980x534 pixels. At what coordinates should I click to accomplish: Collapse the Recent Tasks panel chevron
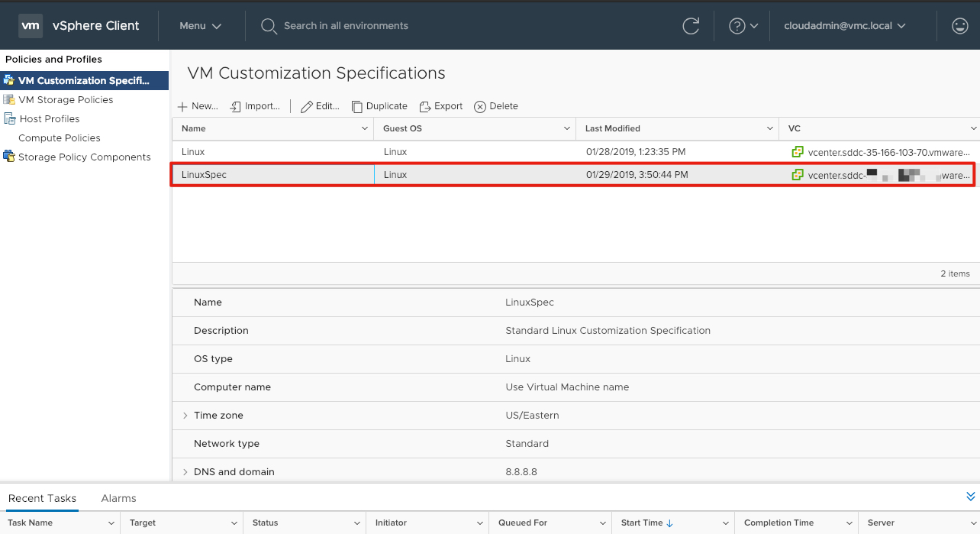click(x=971, y=497)
